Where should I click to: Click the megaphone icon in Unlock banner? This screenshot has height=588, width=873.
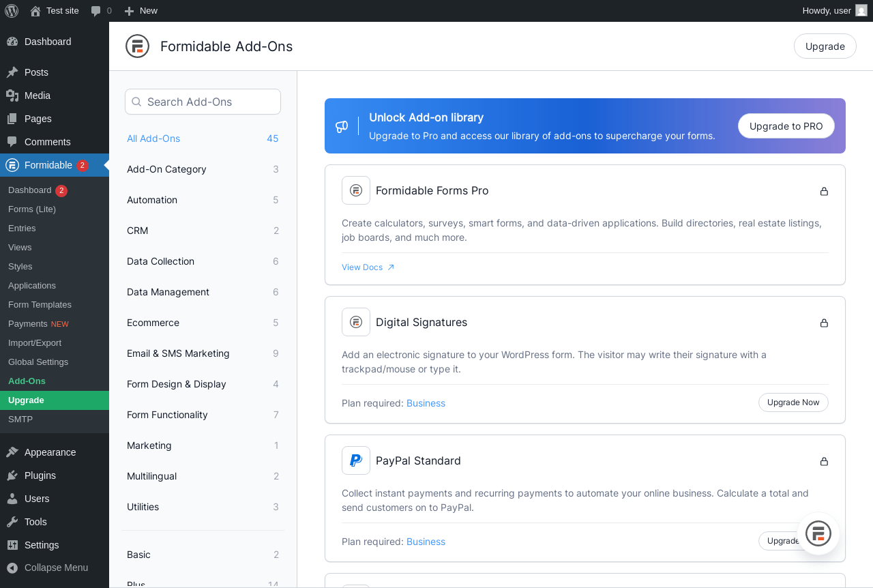pyautogui.click(x=342, y=126)
